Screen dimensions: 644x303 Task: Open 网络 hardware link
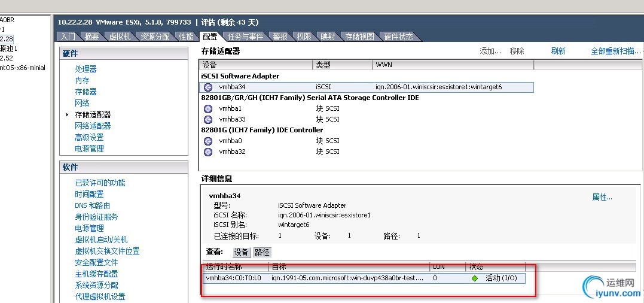point(82,103)
